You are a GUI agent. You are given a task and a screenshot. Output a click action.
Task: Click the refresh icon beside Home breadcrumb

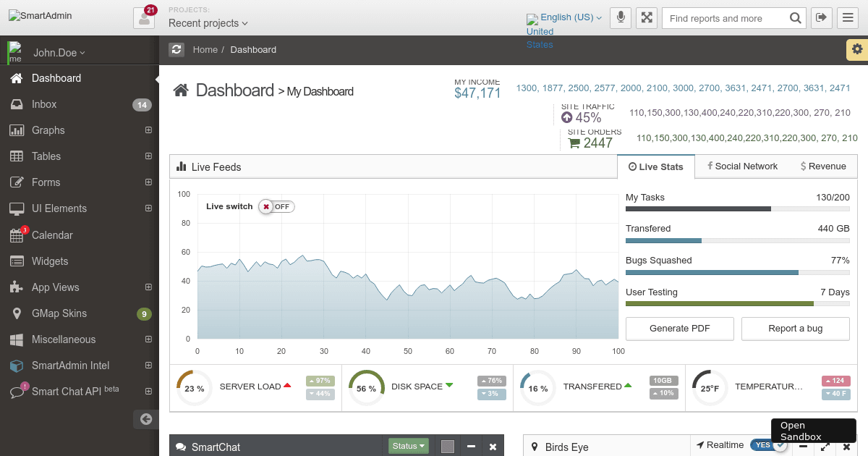(176, 49)
